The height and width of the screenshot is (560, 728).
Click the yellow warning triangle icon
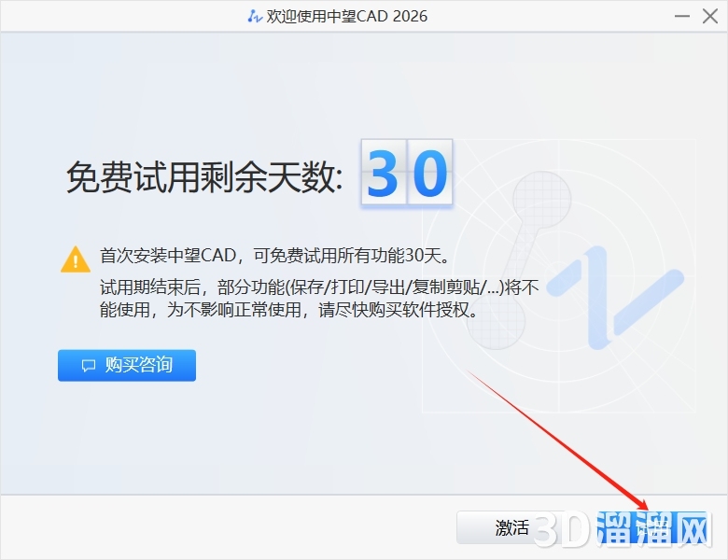point(76,259)
